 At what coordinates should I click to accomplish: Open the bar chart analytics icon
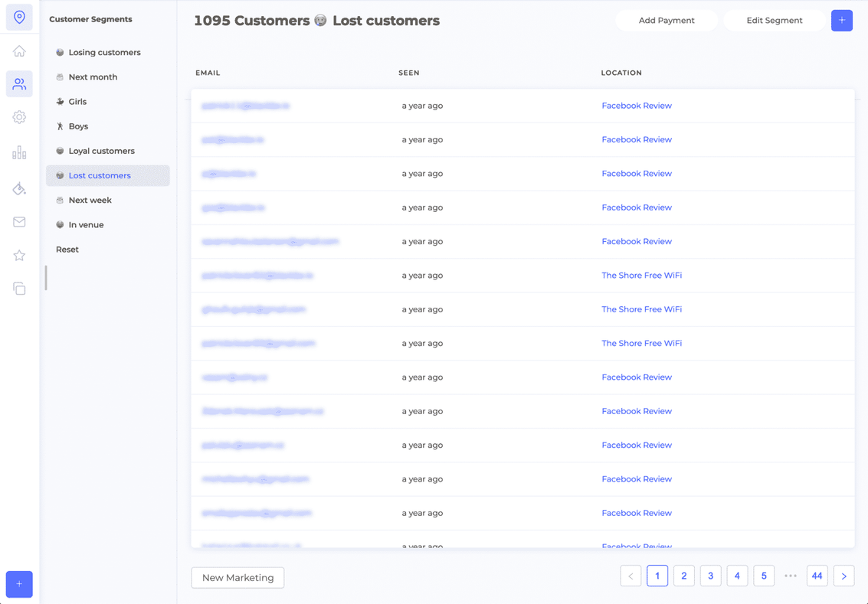(19, 152)
